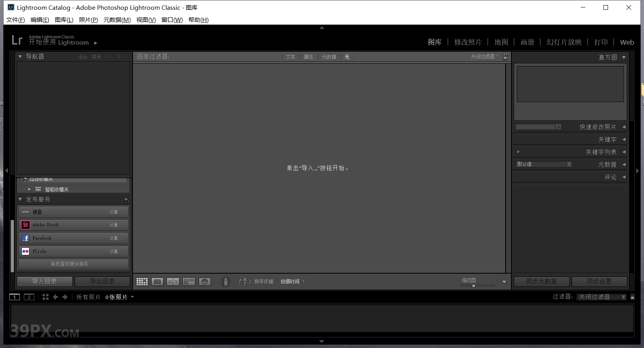Click 联机查找更多服务 button
The width and height of the screenshot is (644, 348).
[x=74, y=264]
